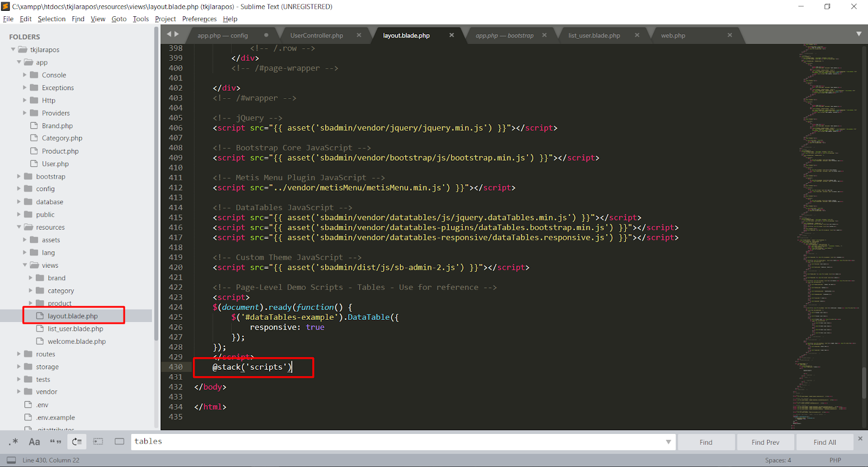Toggle highlight matches option
Image resolution: width=868 pixels, height=467 pixels.
(x=119, y=441)
